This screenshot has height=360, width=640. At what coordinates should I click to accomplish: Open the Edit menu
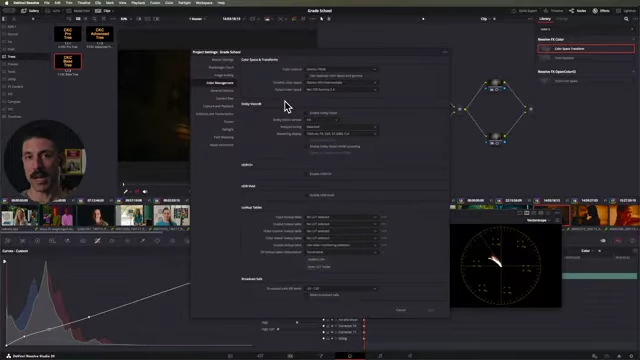click(58, 2)
